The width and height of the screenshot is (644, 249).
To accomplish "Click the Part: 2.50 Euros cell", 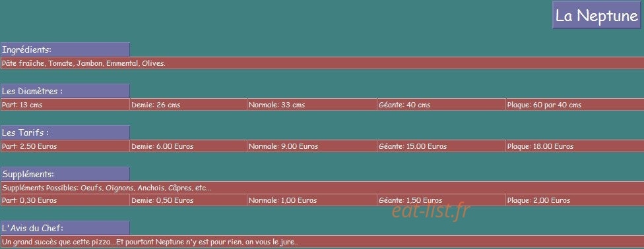I will (65, 146).
